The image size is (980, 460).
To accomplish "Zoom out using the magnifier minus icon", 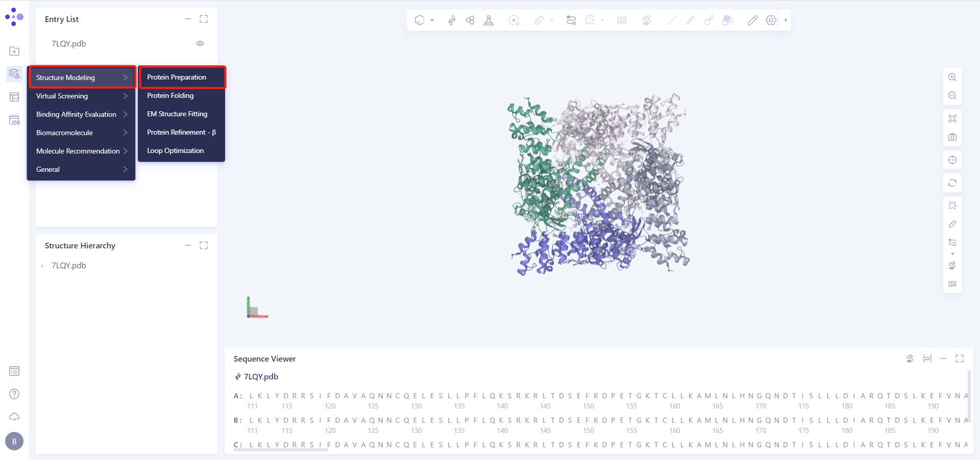I will click(x=952, y=96).
